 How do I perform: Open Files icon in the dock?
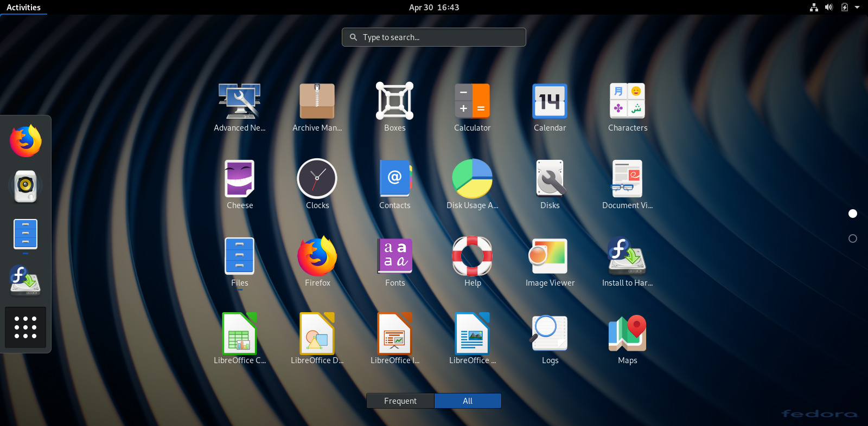coord(25,234)
